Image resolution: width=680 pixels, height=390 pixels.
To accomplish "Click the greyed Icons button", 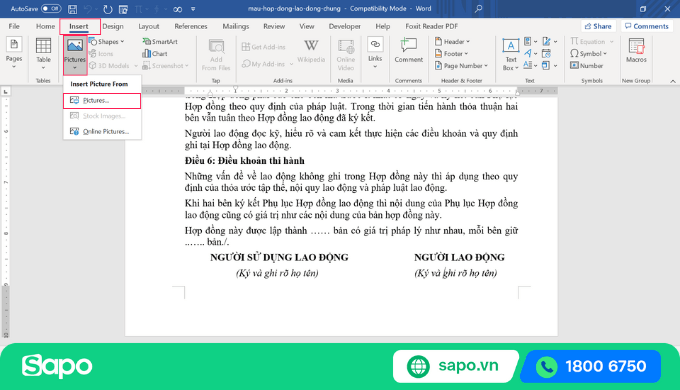I will [x=101, y=54].
